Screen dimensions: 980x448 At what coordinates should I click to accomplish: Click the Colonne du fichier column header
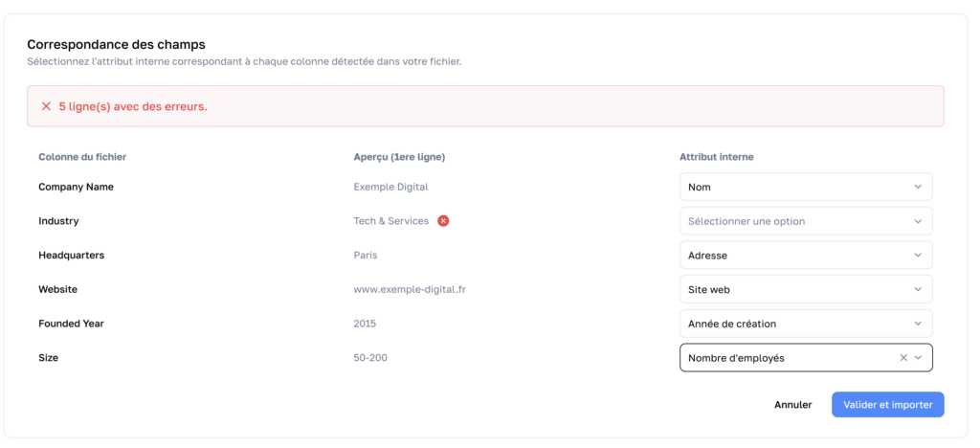[82, 157]
